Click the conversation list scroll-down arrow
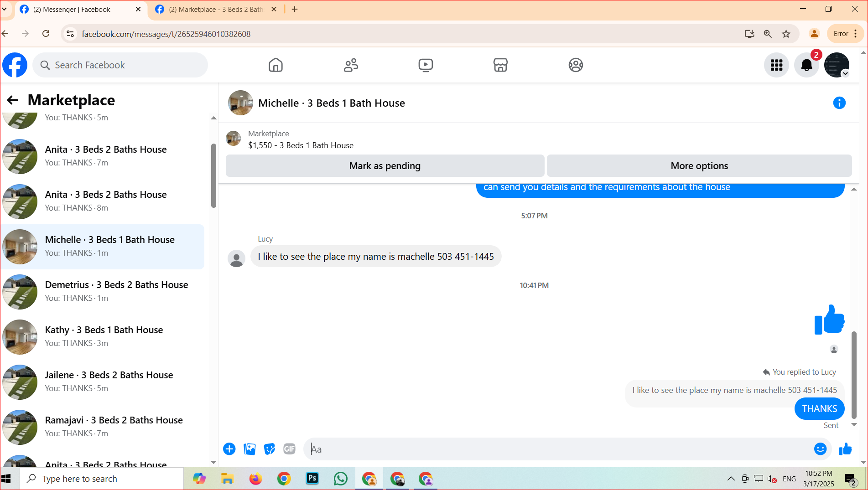Image resolution: width=868 pixels, height=490 pixels. point(213,462)
